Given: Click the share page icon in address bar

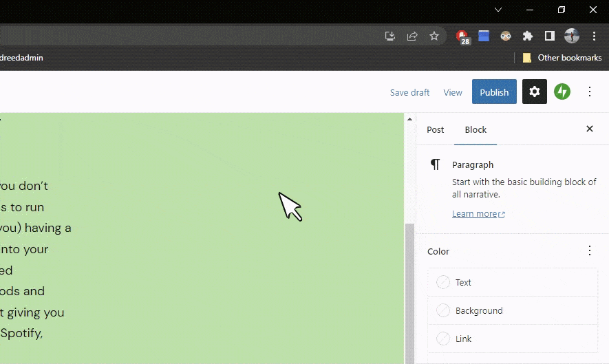Looking at the screenshot, I should coord(412,36).
